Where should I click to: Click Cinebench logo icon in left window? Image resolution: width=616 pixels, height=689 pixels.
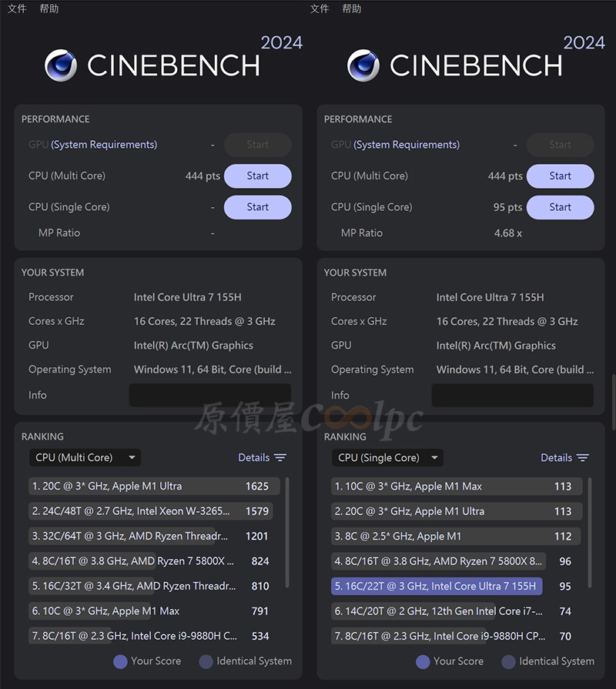tap(61, 65)
